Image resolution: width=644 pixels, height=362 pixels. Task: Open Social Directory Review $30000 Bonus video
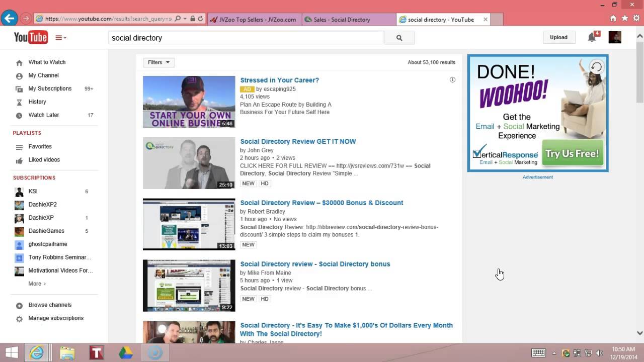(321, 203)
